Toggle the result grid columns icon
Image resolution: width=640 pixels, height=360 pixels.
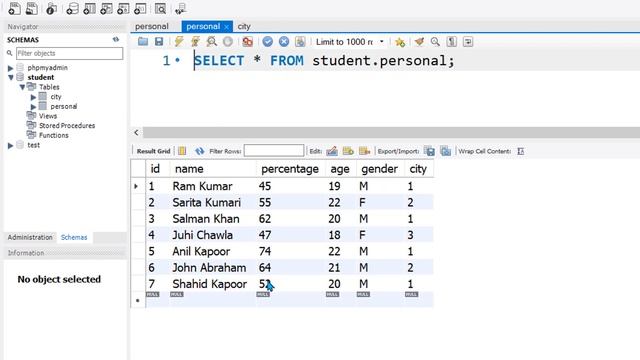point(182,151)
